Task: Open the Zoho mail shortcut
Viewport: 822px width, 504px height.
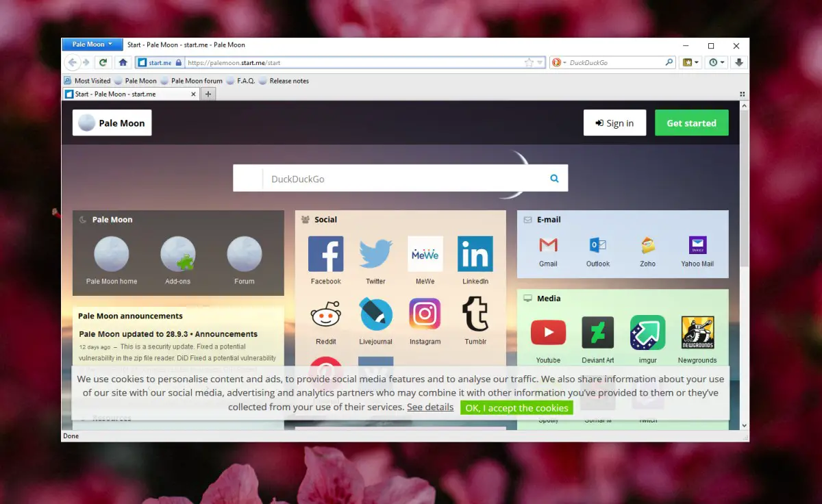Action: click(x=648, y=251)
